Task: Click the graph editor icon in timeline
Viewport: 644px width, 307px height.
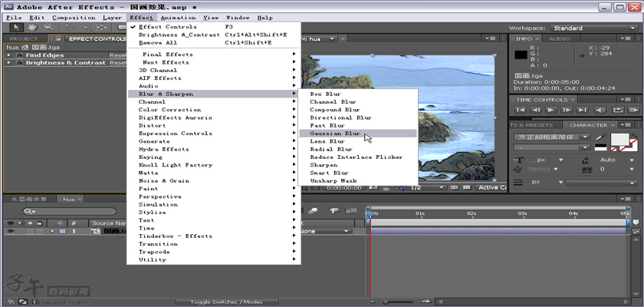Action: tap(351, 211)
